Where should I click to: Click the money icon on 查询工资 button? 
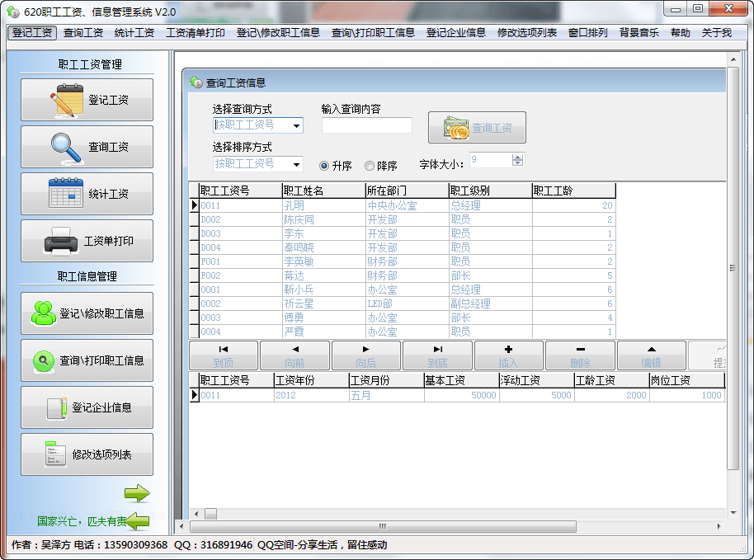click(456, 127)
